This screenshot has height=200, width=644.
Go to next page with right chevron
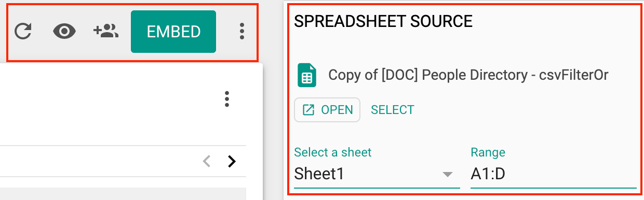[232, 162]
